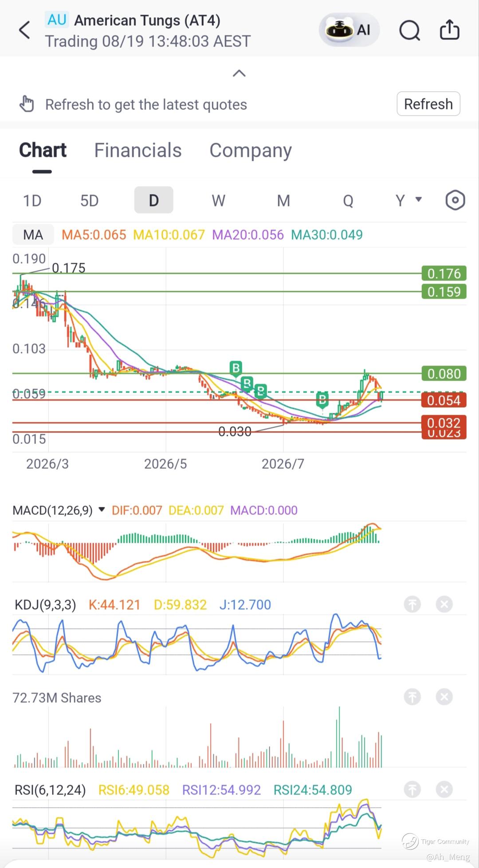This screenshot has width=479, height=868.
Task: Tap the 0.080 price line label
Action: point(444,374)
